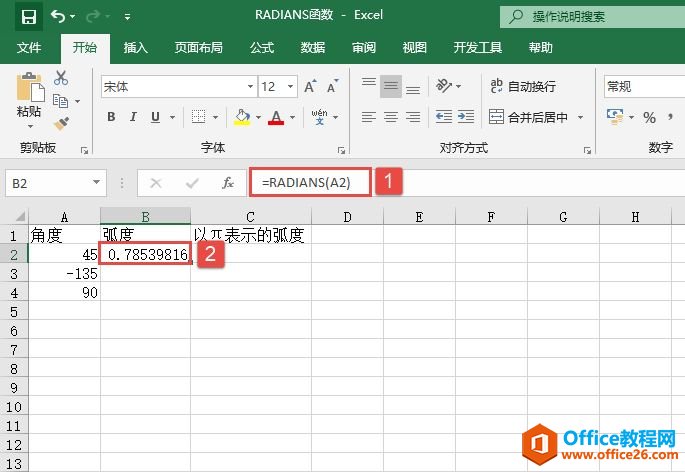Viewport: 685px width, 472px height.
Task: Apply yellow fill color to cell
Action: tap(242, 117)
